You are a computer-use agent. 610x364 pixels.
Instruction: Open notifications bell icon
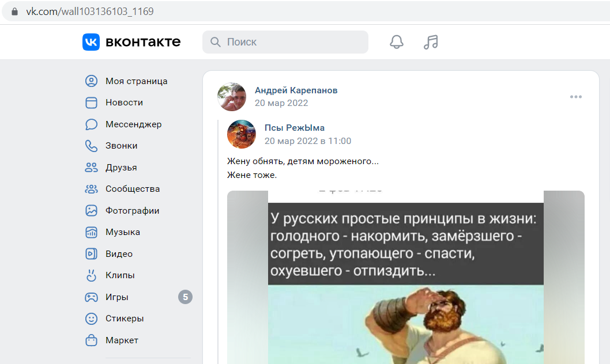tap(397, 42)
